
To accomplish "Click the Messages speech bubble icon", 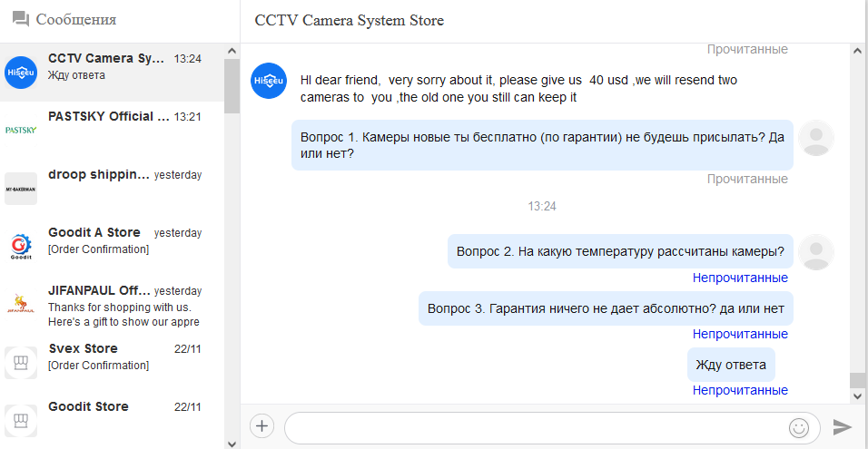I will pos(21,20).
